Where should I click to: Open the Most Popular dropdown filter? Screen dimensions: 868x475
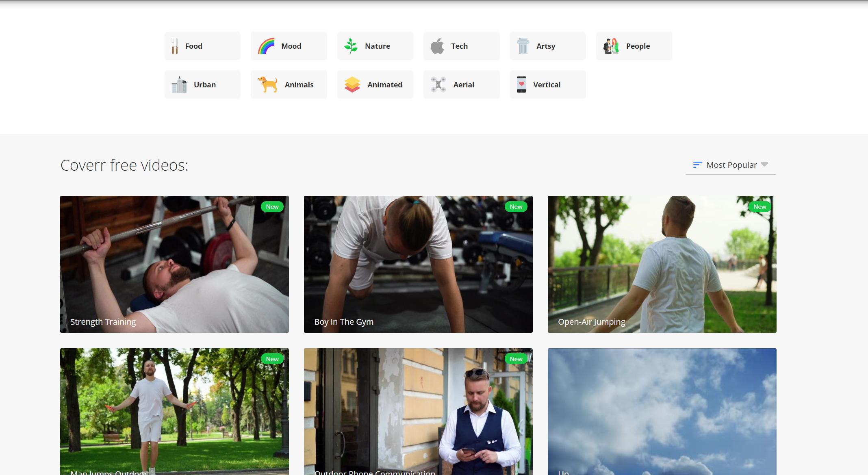731,165
